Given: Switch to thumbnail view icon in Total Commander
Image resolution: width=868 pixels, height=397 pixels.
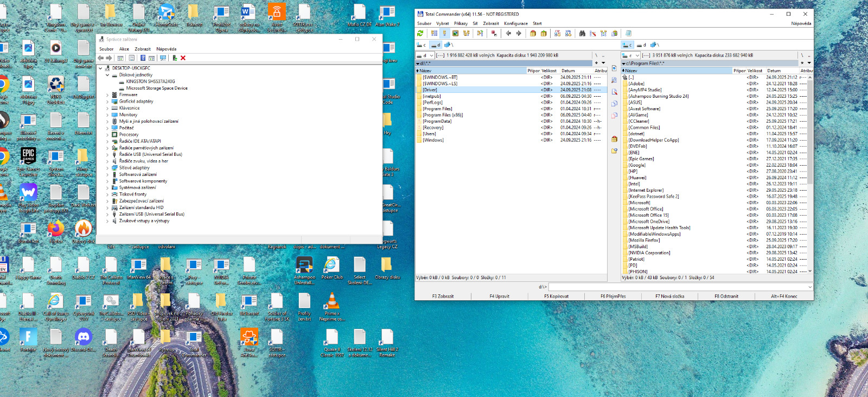Looking at the screenshot, I should [x=456, y=34].
